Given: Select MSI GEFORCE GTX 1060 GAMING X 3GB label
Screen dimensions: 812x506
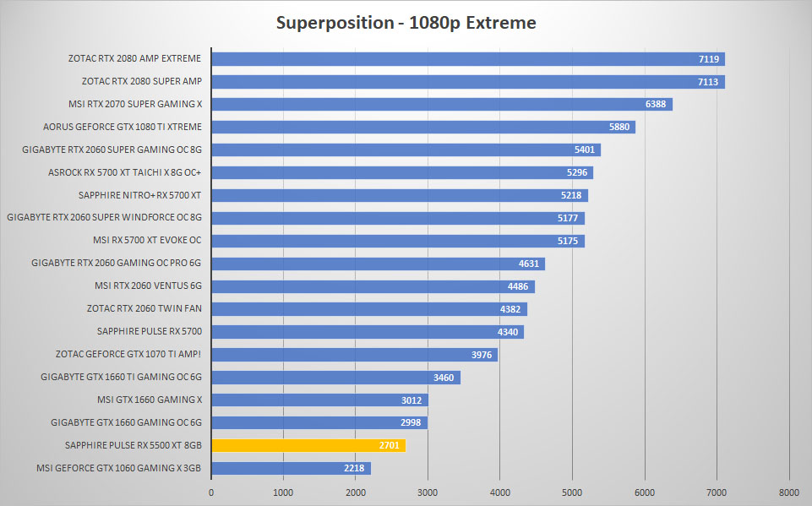Looking at the screenshot, I should (118, 468).
